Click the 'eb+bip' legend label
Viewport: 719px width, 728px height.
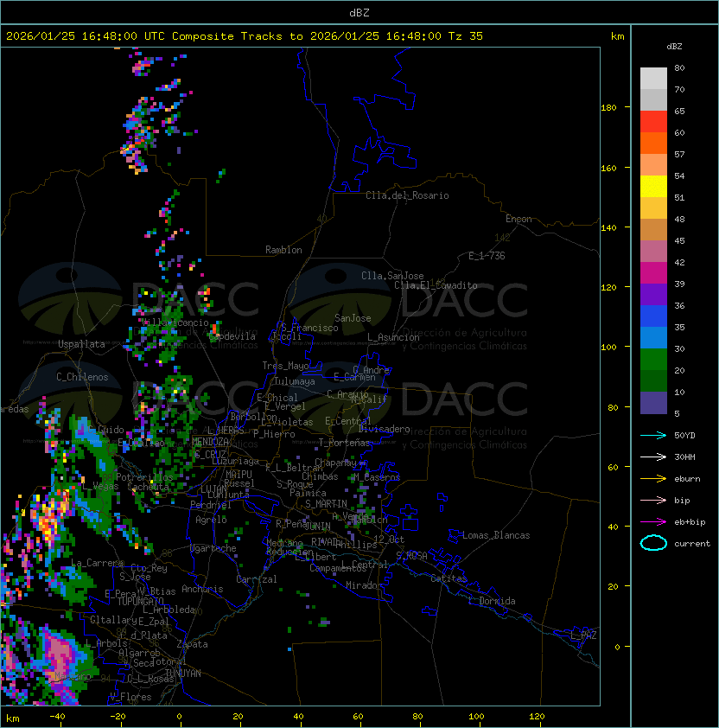pos(690,522)
